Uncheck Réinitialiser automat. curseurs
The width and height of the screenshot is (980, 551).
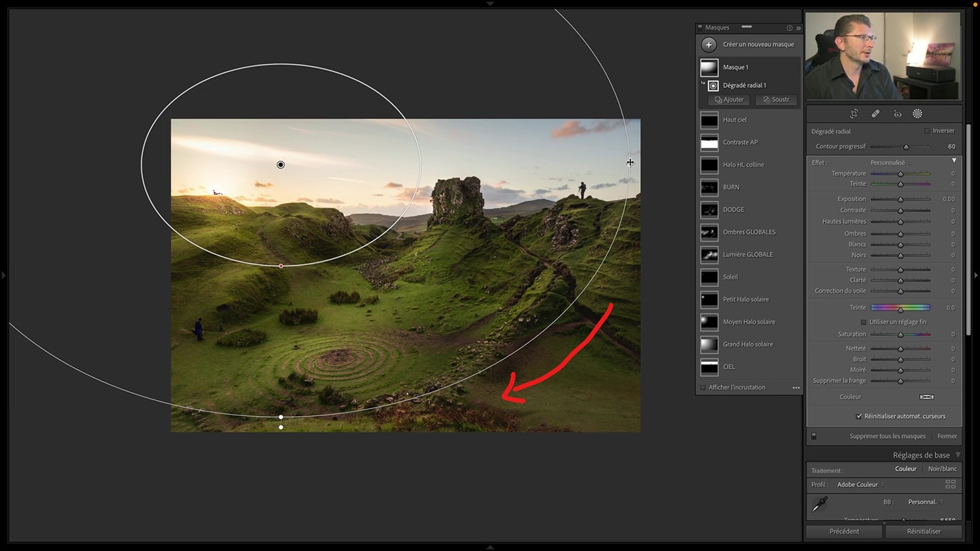tap(859, 416)
